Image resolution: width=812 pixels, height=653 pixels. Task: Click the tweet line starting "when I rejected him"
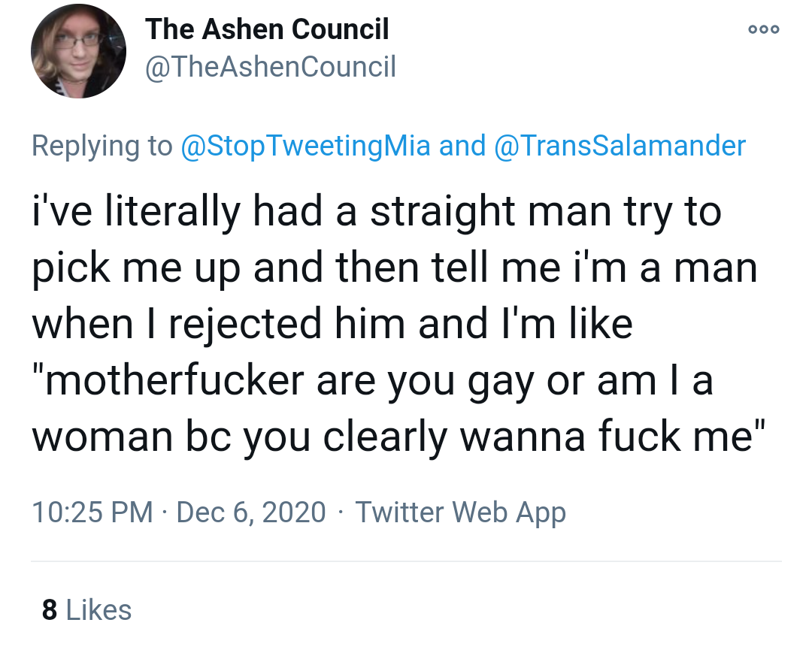[332, 325]
